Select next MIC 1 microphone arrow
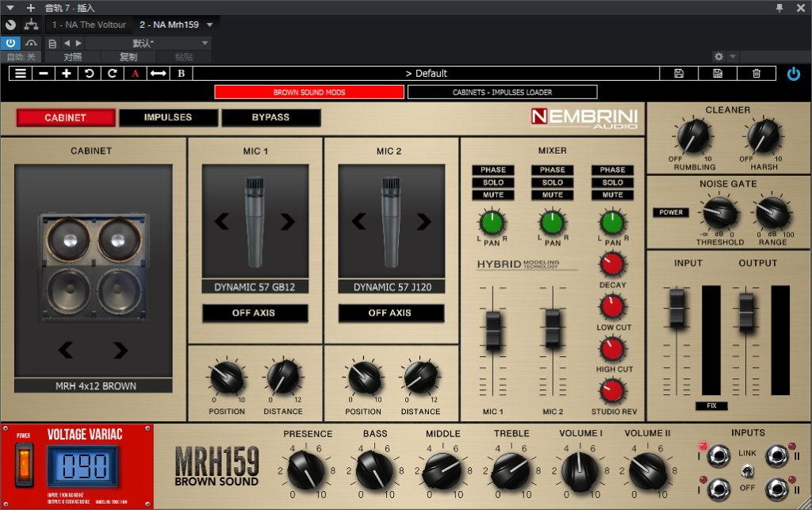812x510 pixels. pyautogui.click(x=287, y=221)
